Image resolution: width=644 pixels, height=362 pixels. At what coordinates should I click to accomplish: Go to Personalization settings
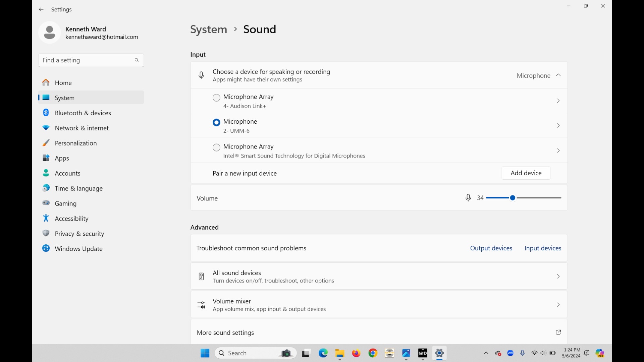[x=91, y=143]
